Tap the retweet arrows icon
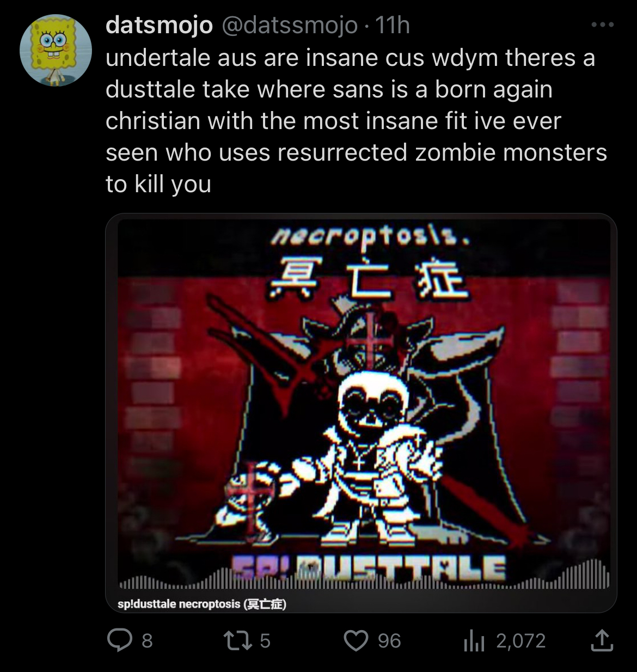637x672 pixels. (237, 640)
